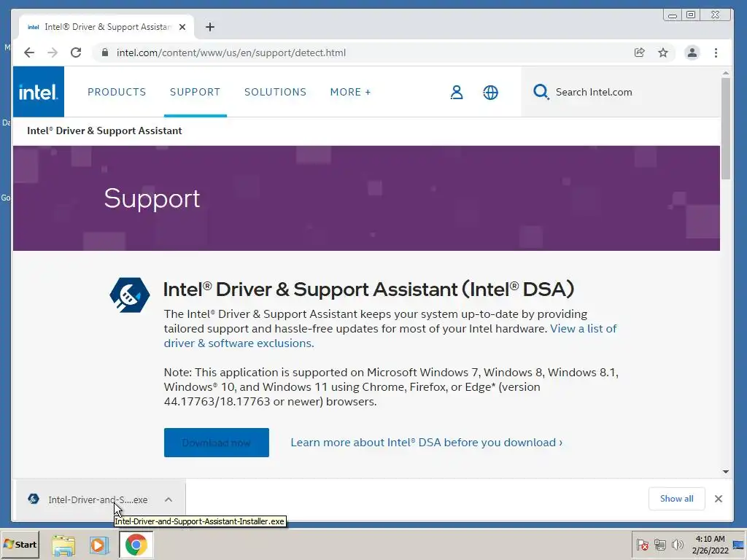Reload the Intel support page
Image resolution: width=747 pixels, height=560 pixels.
(76, 52)
